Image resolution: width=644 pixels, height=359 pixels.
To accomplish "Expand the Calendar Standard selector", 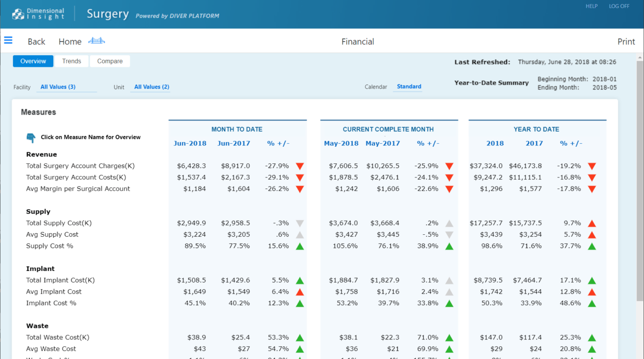I will (x=409, y=86).
